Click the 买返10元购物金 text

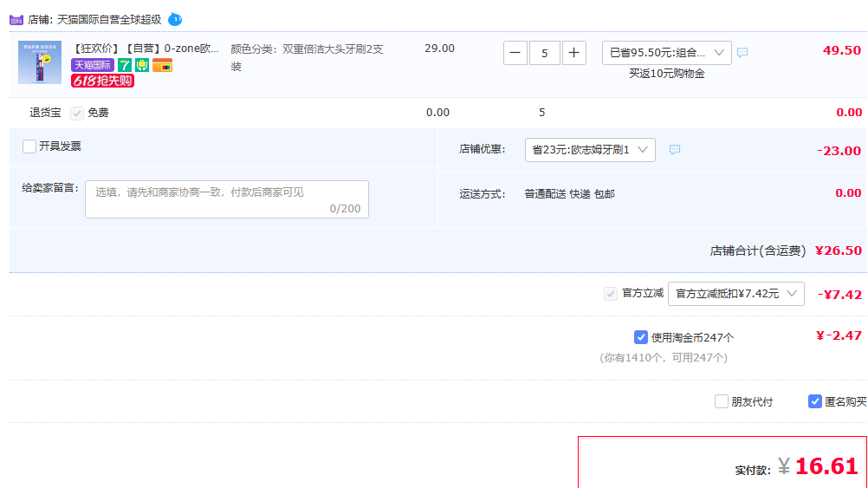[666, 74]
